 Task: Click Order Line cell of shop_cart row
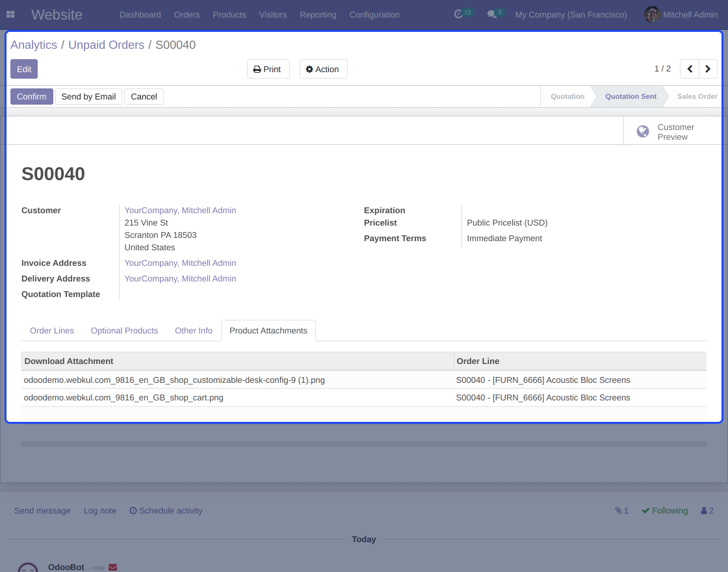point(580,398)
